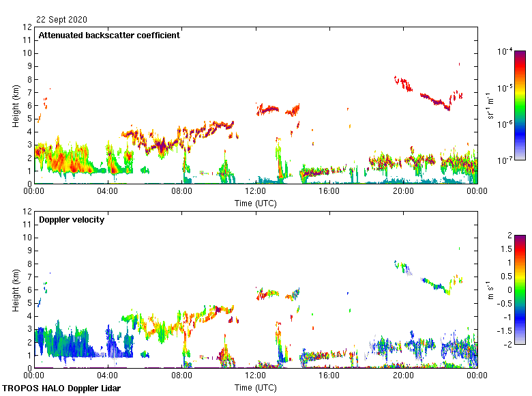The image size is (532, 396).
Task: Click the 12:00 tick on the backscatter time axis
Action: pyautogui.click(x=256, y=192)
